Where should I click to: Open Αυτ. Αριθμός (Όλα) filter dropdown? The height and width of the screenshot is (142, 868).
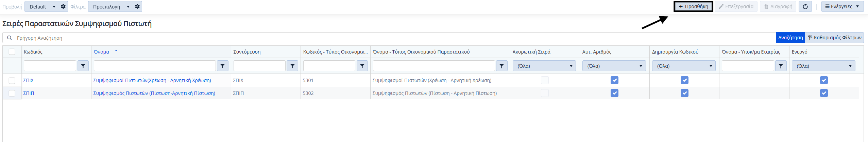[x=614, y=66]
